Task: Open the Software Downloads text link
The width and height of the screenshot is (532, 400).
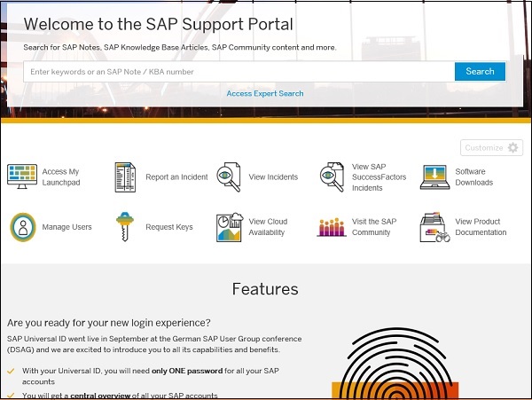Action: [x=473, y=176]
